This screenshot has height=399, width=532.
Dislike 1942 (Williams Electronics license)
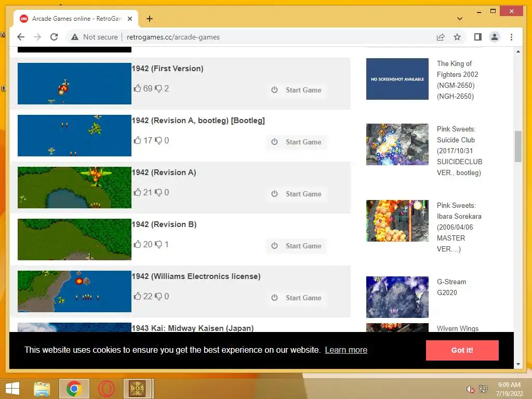[158, 296]
